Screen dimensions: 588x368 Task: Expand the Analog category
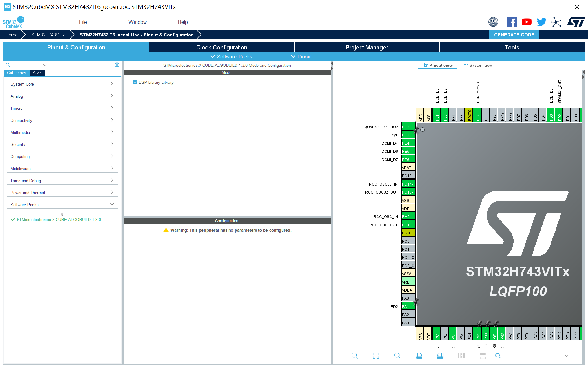[62, 96]
